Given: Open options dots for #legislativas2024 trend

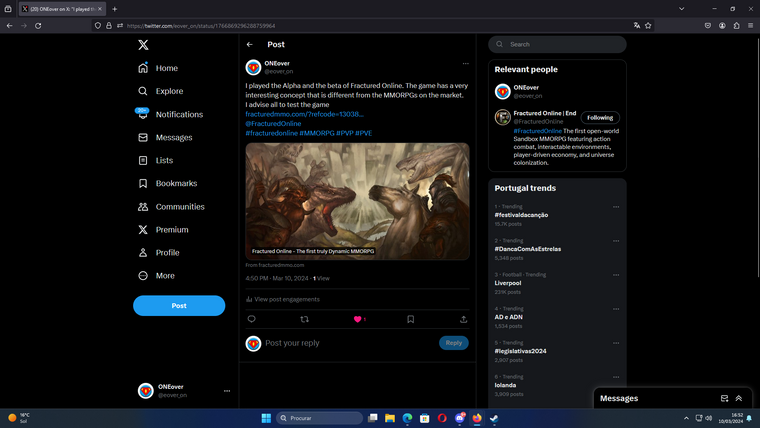Looking at the screenshot, I should click(616, 343).
